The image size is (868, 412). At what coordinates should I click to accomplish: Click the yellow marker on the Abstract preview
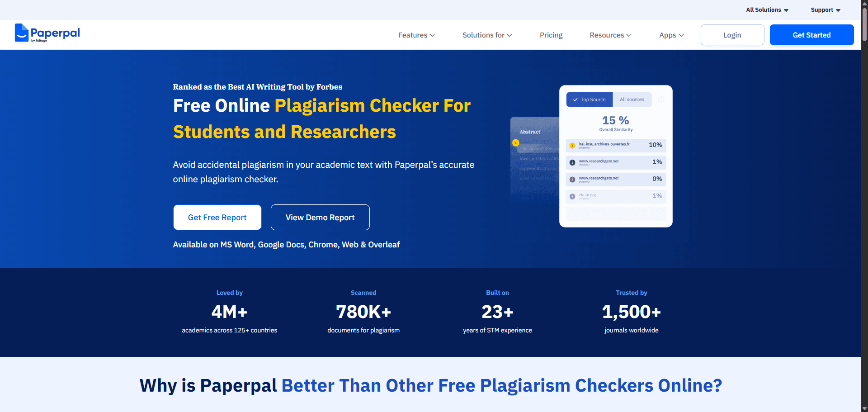pyautogui.click(x=515, y=142)
